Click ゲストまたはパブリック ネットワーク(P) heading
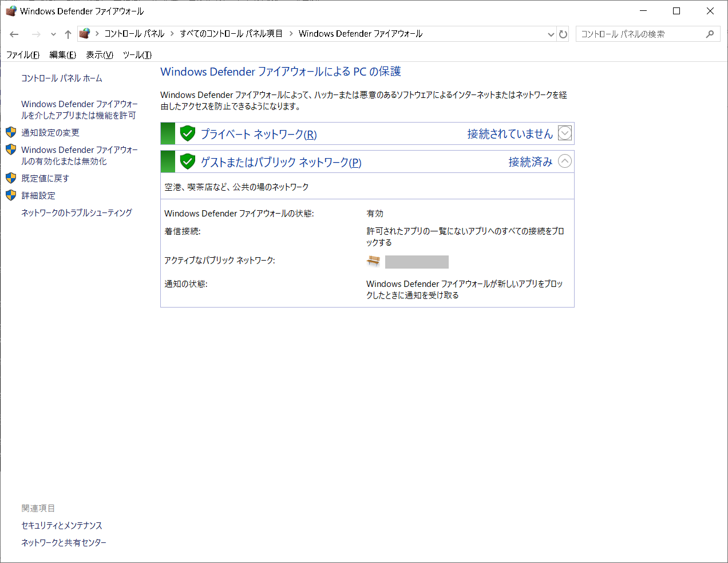The width and height of the screenshot is (728, 563). point(281,162)
